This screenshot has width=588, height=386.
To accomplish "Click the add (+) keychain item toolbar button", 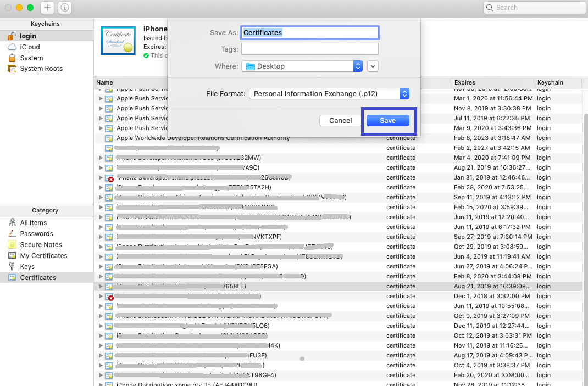I will pos(47,8).
